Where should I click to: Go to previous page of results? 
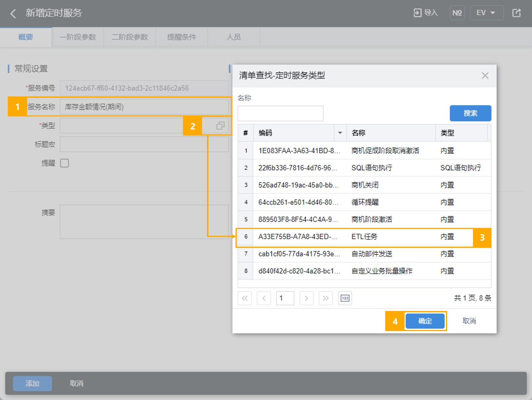(264, 298)
